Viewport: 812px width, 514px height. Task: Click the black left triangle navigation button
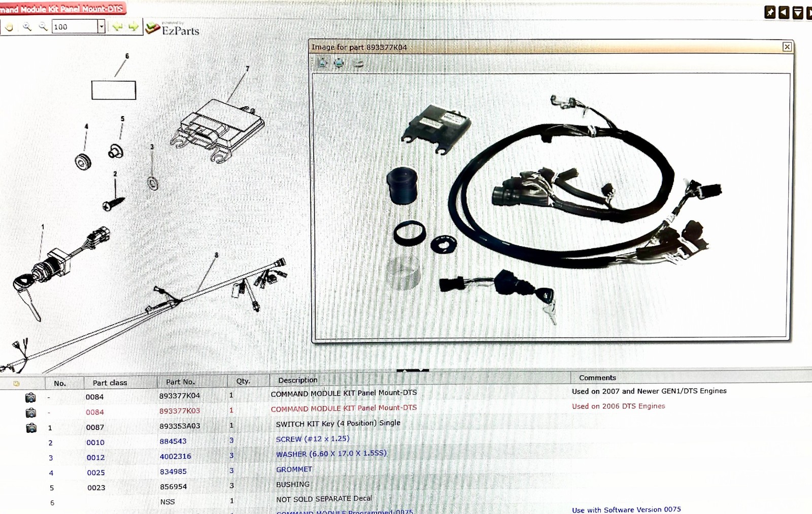tap(784, 12)
